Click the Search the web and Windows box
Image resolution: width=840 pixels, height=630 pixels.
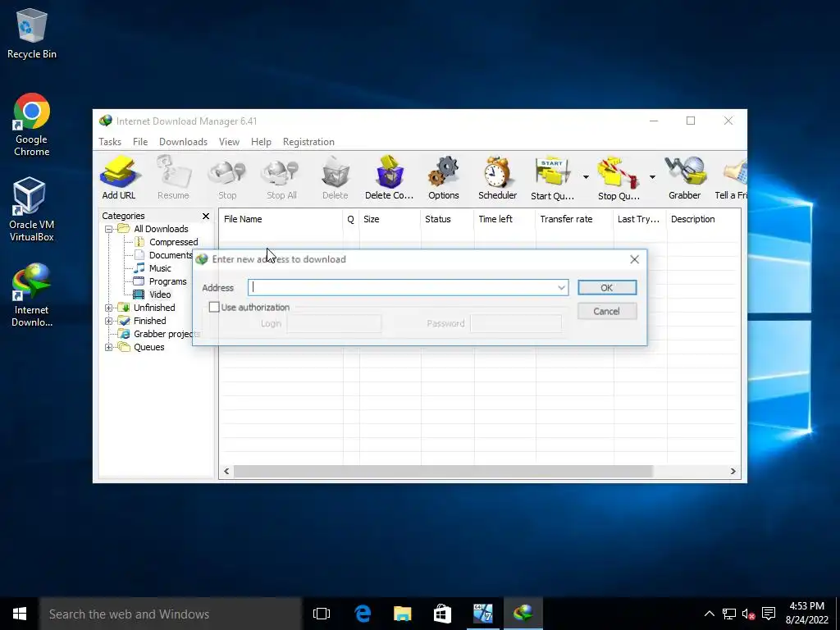171,614
